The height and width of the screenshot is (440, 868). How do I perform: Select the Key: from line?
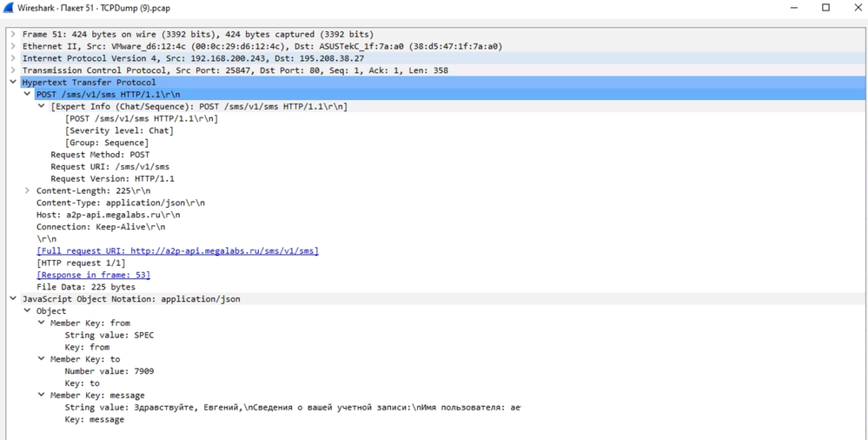click(87, 347)
